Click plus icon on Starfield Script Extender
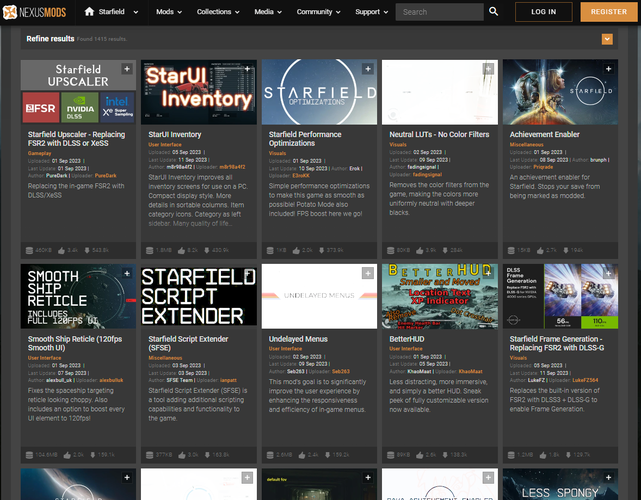The image size is (641, 500). point(247,273)
